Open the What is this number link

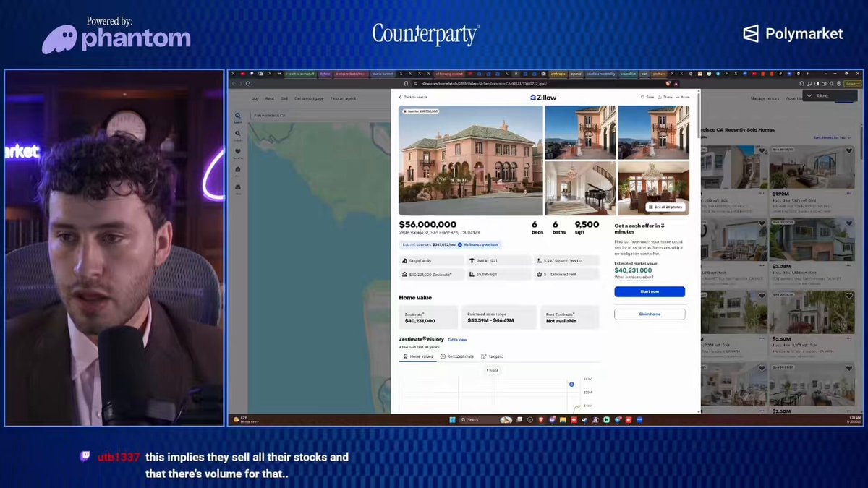pyautogui.click(x=634, y=277)
